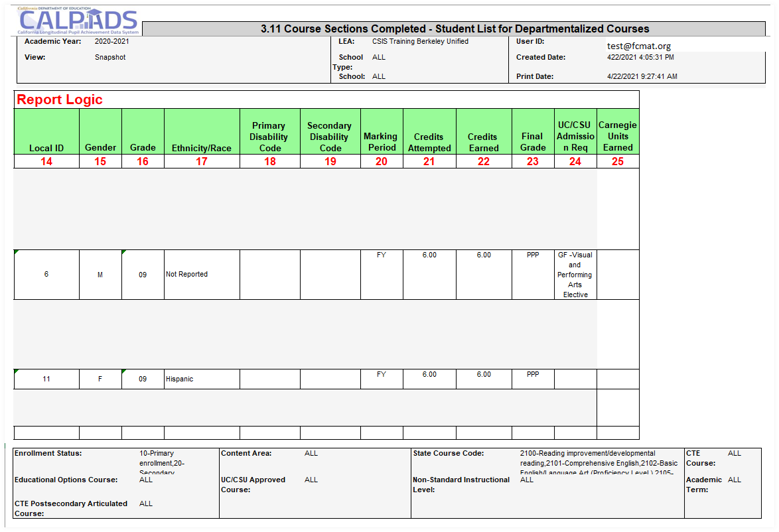Screen dimensions: 779x532
Task: Select the Local ID 6 cell
Action: click(46, 274)
